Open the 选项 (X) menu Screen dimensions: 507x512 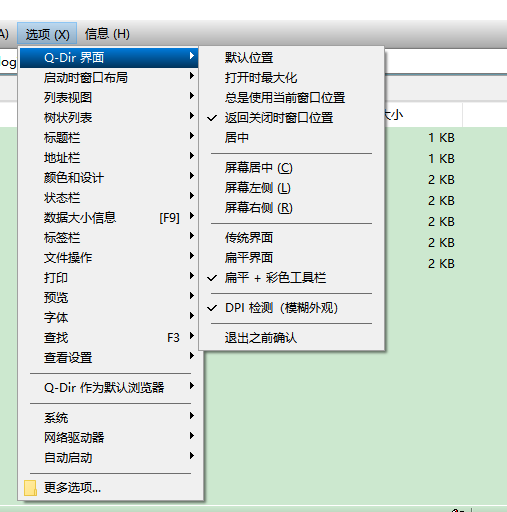(47, 34)
